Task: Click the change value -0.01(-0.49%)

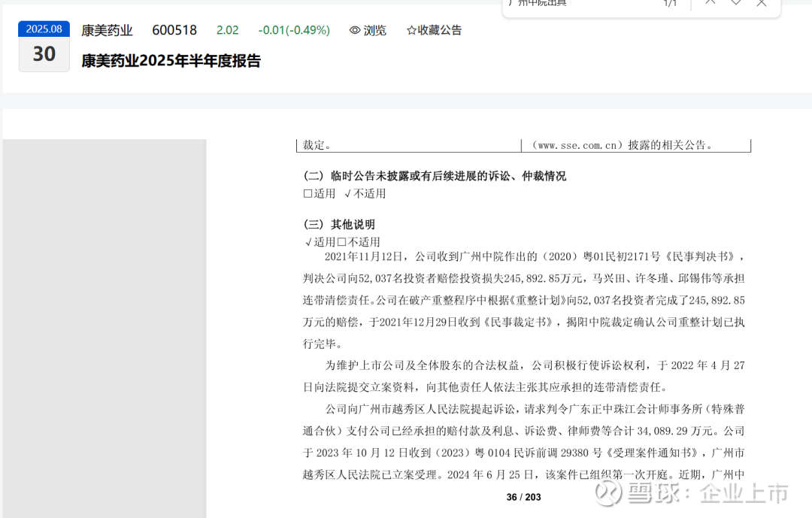Action: [294, 31]
